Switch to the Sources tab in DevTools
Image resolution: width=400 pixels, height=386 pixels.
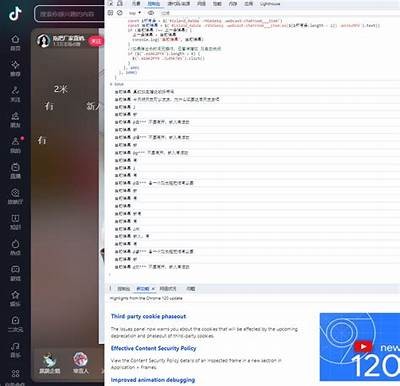[179, 4]
